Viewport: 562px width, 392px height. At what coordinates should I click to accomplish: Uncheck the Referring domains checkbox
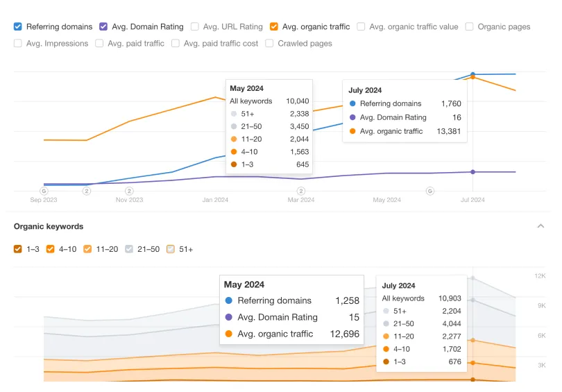[17, 26]
